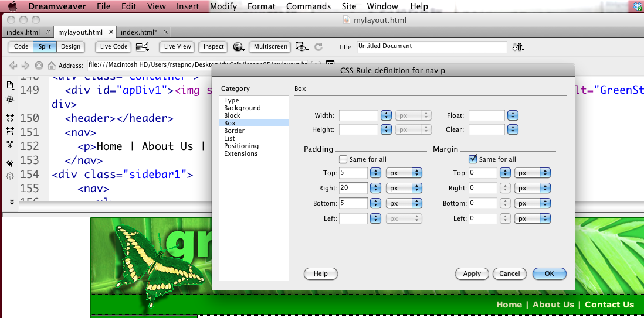Screen dimensions: 644x318
Task: Open the Clear dropdown
Action: 513,129
